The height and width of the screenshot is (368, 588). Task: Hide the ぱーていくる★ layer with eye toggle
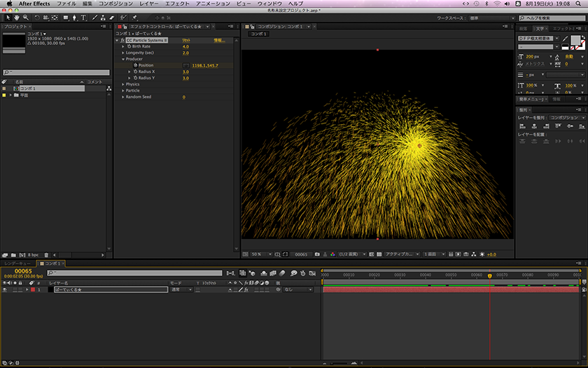click(x=4, y=289)
